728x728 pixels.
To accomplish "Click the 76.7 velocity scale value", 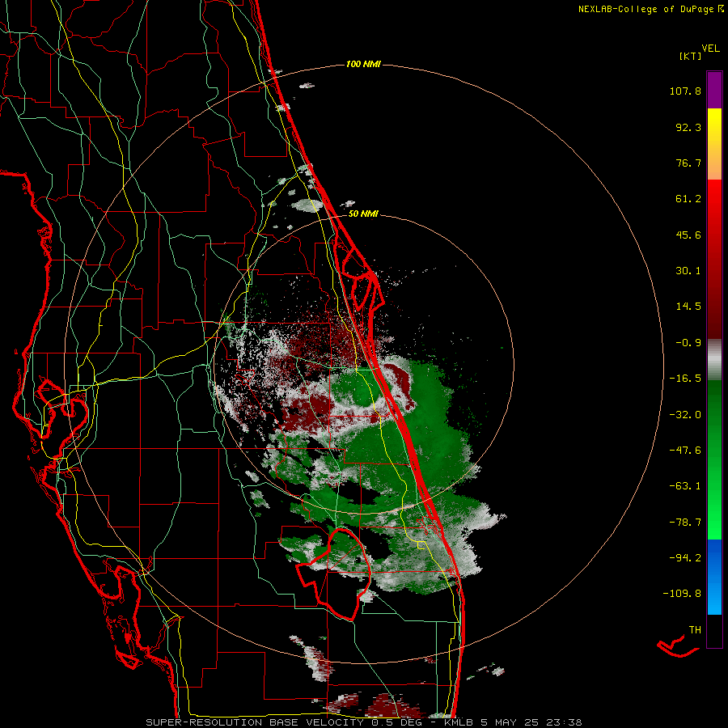I will (688, 163).
